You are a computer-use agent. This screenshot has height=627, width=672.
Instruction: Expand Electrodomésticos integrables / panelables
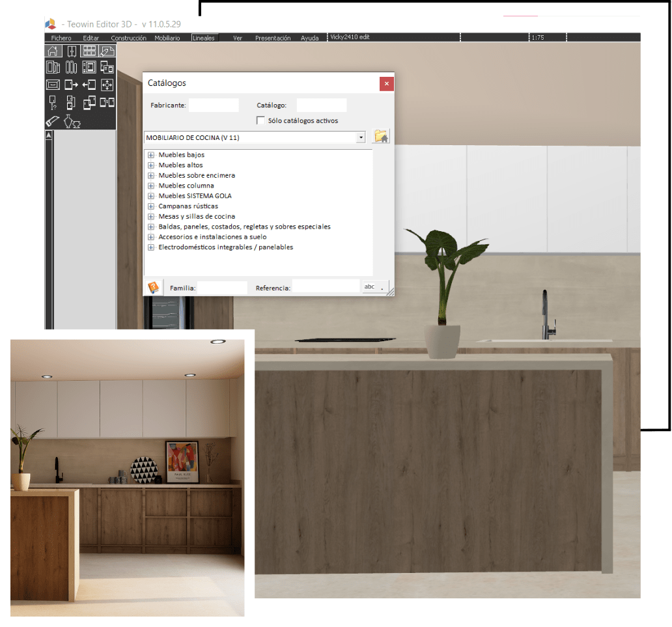[x=151, y=247]
